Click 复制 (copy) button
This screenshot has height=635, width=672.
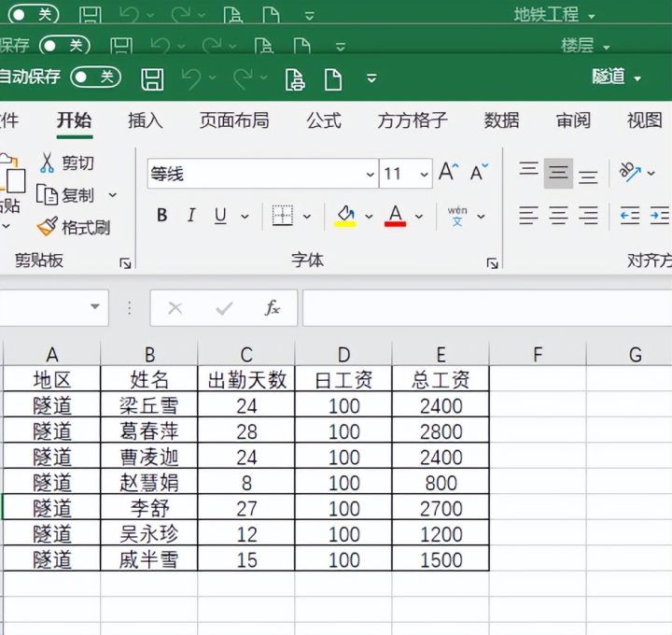click(x=65, y=195)
